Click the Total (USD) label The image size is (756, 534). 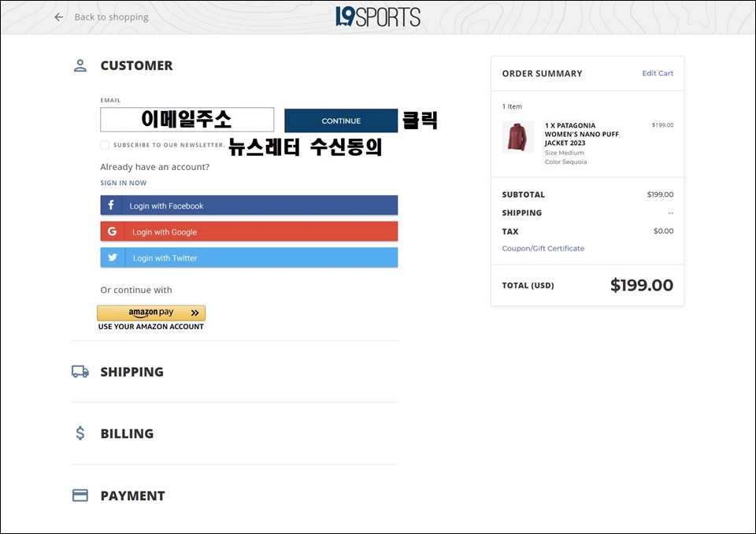coord(528,286)
